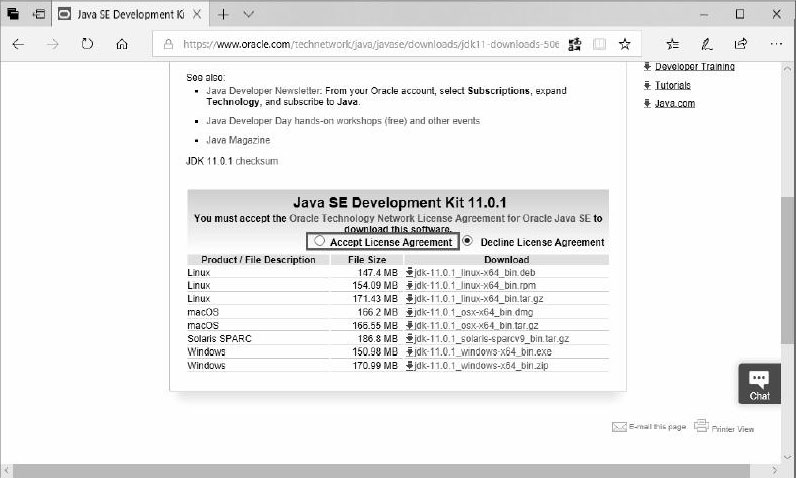Open a new tab
This screenshot has height=478, width=796.
[223, 14]
